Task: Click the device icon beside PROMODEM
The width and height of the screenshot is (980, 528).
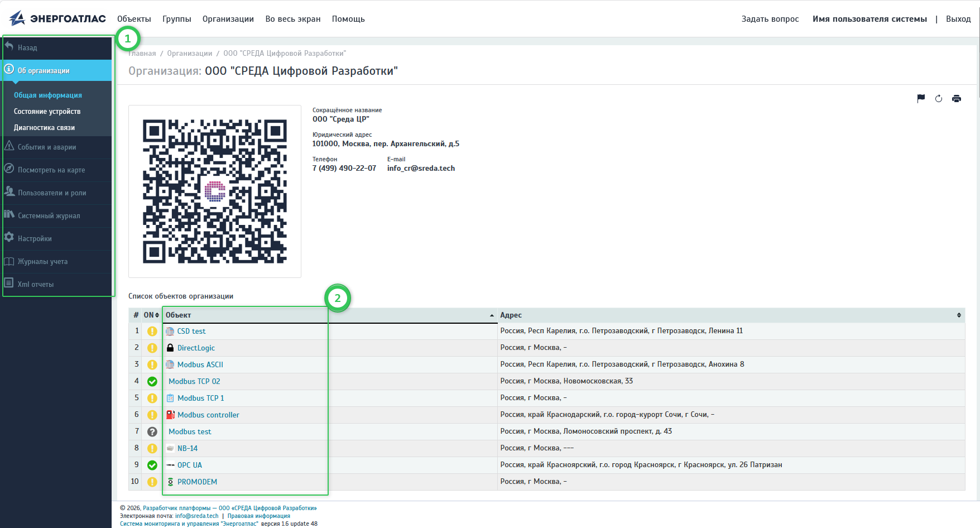Action: (170, 482)
